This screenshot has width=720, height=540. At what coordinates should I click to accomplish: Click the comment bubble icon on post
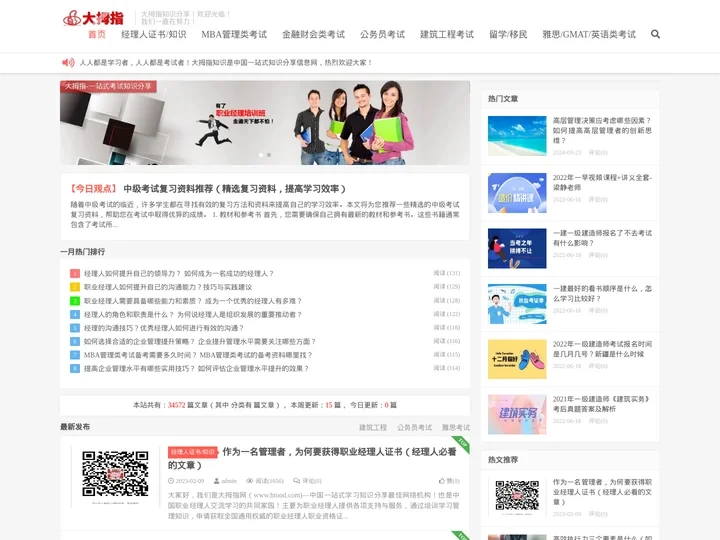click(297, 481)
